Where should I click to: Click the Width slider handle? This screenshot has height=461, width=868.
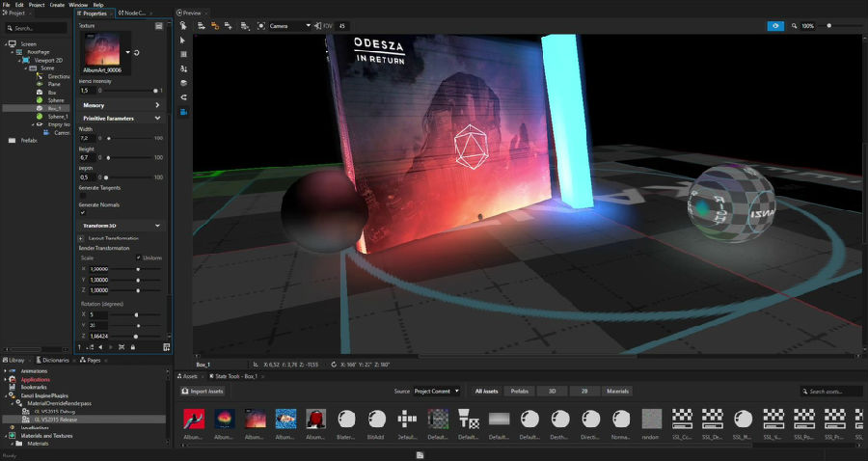point(108,138)
